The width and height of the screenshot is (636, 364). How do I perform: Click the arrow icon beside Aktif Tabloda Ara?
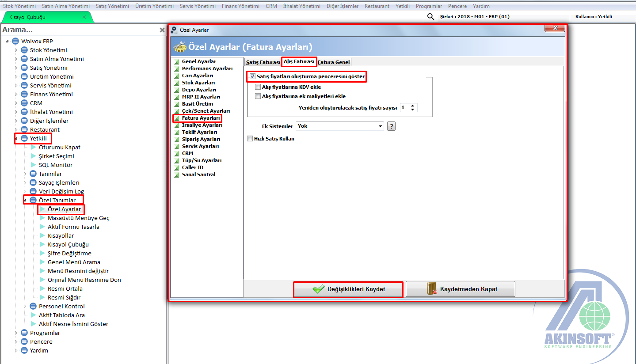34,315
